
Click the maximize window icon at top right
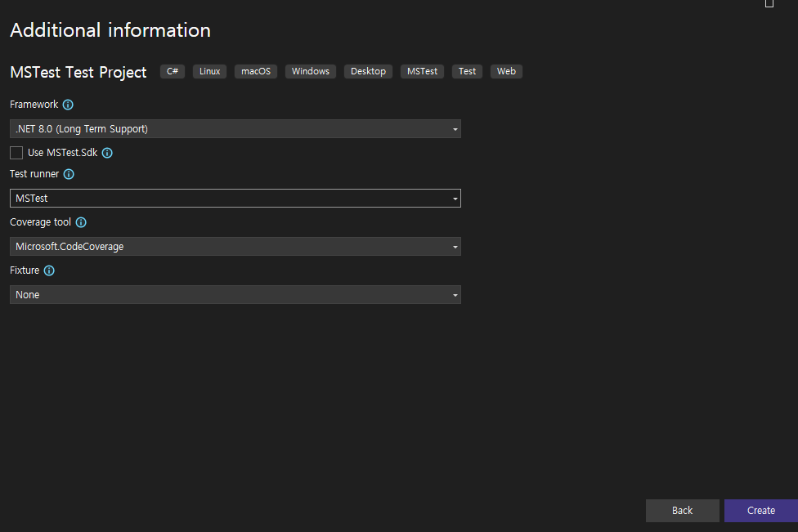point(769,3)
